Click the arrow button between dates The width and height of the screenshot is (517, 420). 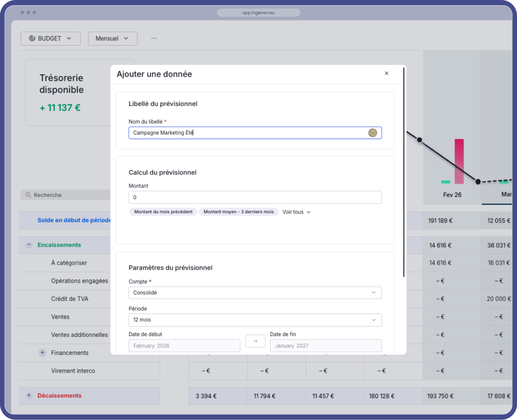tap(255, 341)
